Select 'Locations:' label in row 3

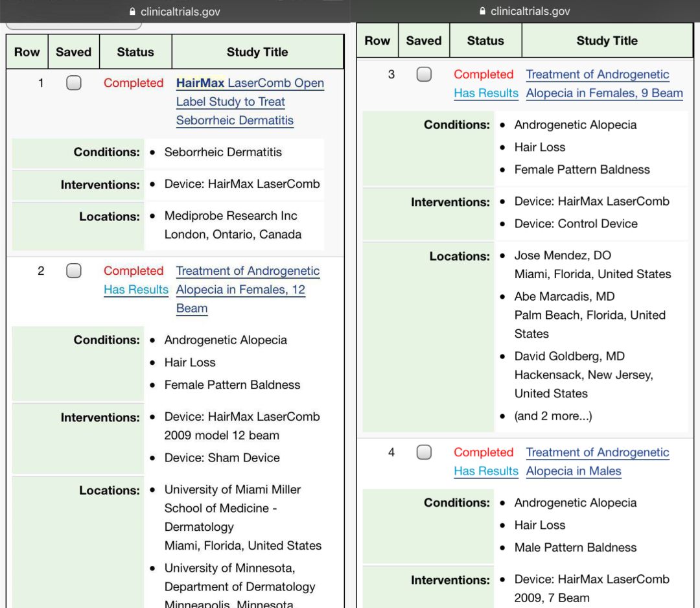click(460, 257)
